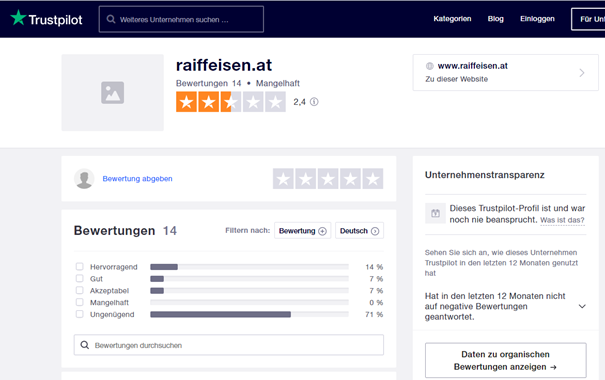Click the Ungenügend 71 % rating bar
The width and height of the screenshot is (605, 380).
coord(249,314)
